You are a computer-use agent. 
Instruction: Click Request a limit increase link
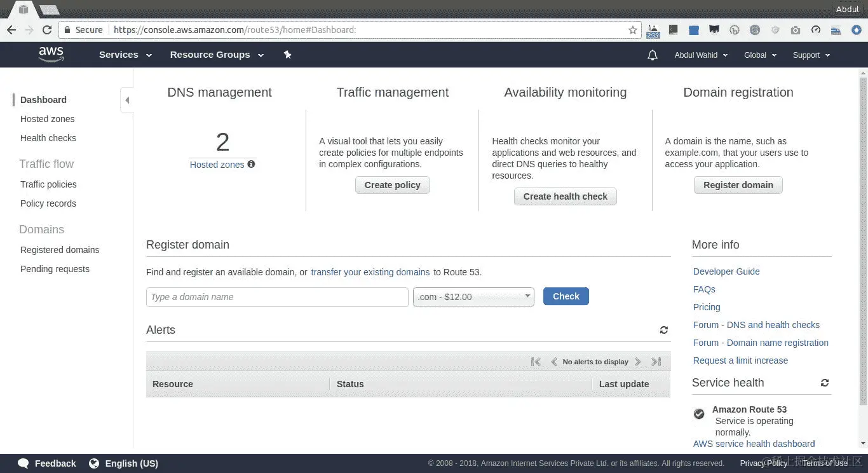point(740,360)
